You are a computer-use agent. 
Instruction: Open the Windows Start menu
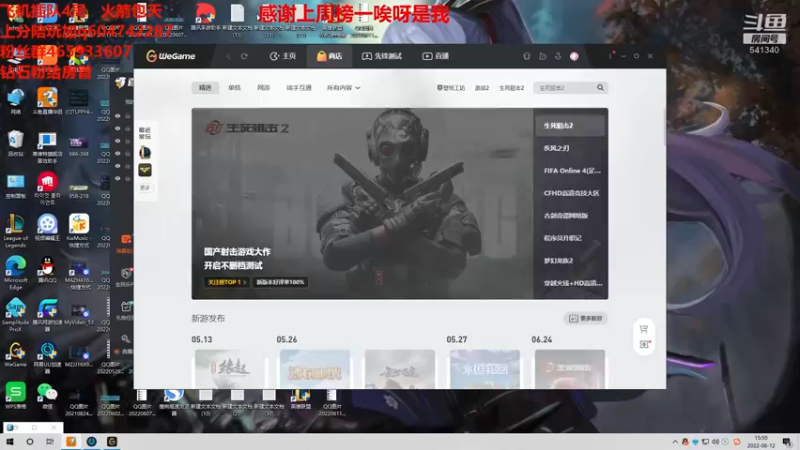pyautogui.click(x=10, y=442)
